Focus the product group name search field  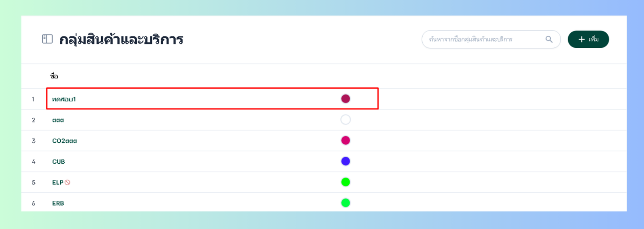[485, 40]
